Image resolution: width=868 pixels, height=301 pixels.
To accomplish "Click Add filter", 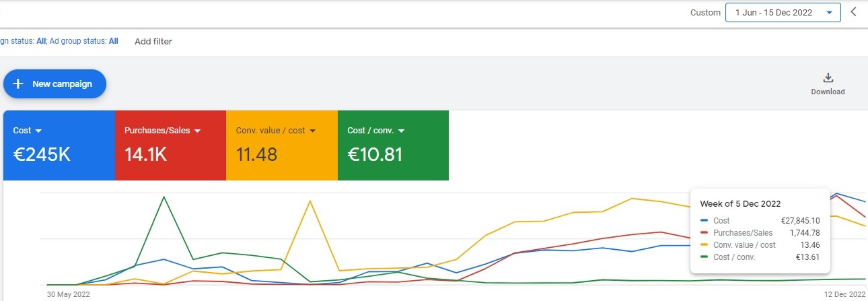I will coord(153,41).
